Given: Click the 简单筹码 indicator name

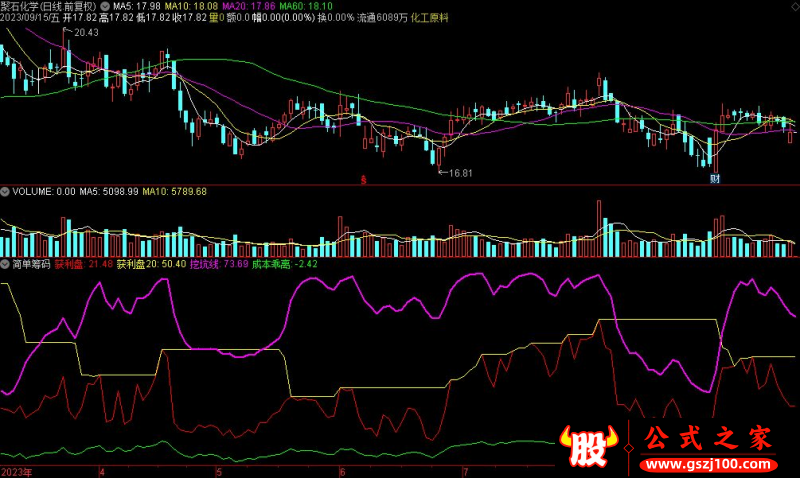Looking at the screenshot, I should (31, 264).
